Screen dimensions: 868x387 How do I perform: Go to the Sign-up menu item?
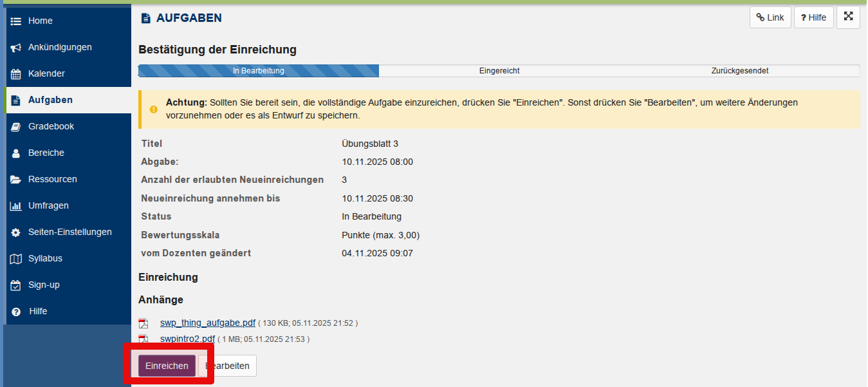tap(44, 285)
